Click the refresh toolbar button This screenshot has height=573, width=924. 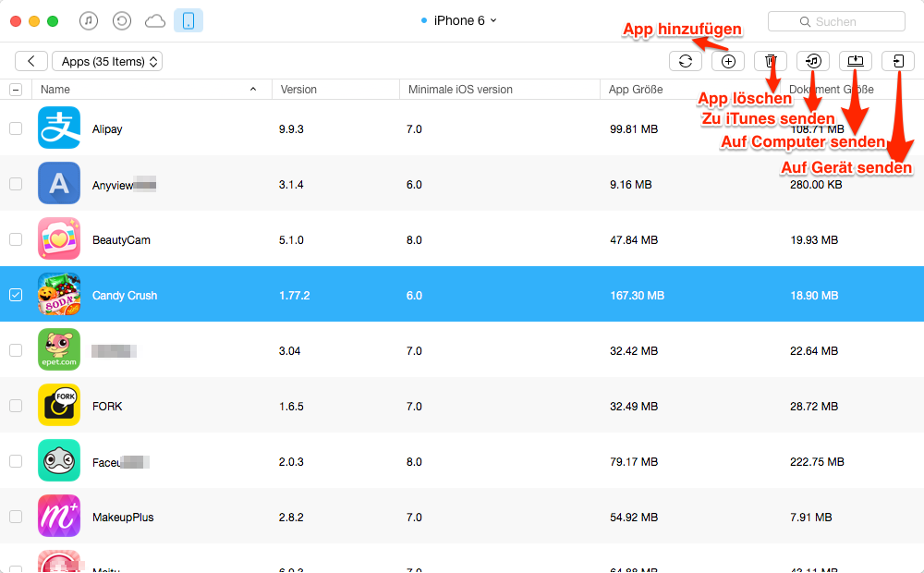coord(686,61)
